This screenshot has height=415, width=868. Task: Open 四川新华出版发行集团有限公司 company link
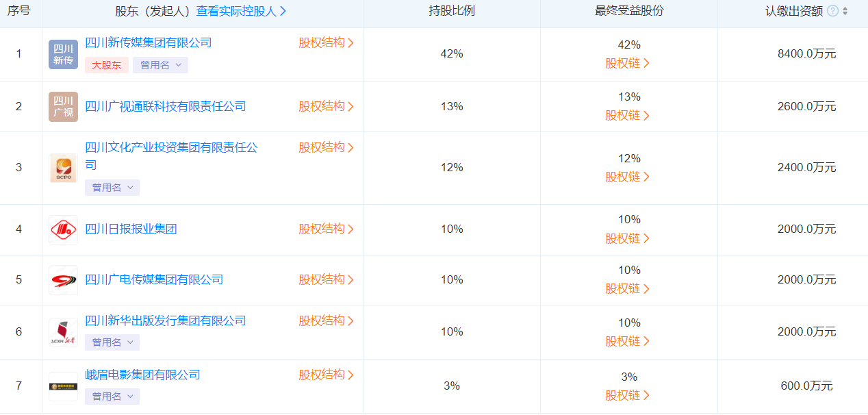(165, 320)
